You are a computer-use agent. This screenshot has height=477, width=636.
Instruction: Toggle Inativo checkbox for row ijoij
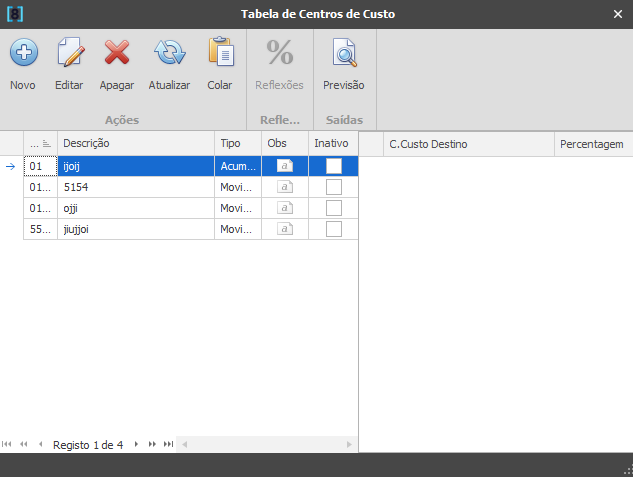pos(334,166)
